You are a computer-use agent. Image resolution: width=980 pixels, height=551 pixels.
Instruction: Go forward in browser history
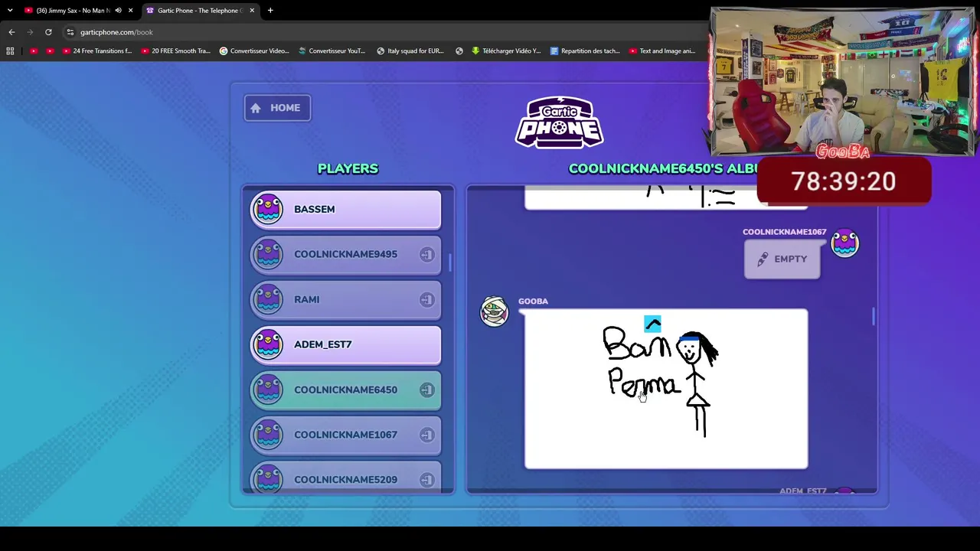point(30,32)
